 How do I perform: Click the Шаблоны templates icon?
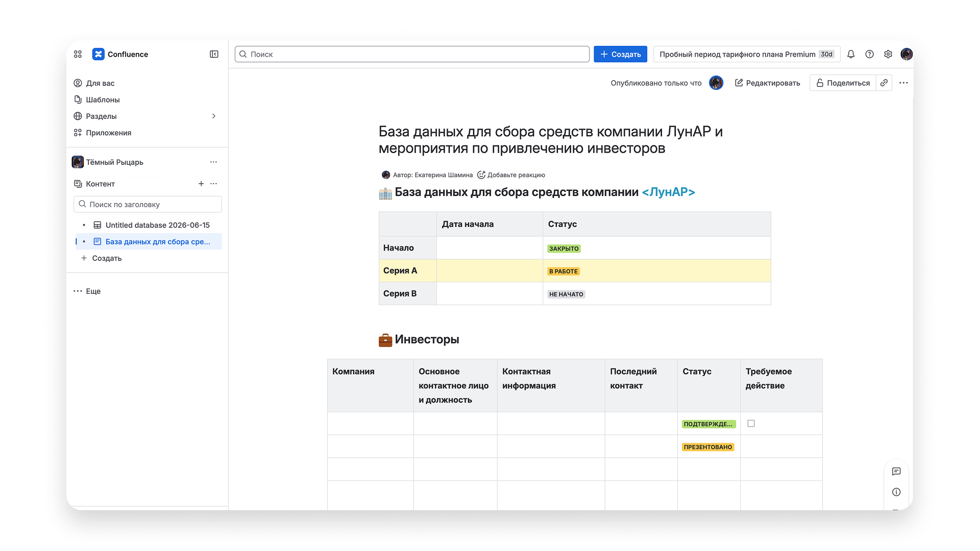click(78, 99)
